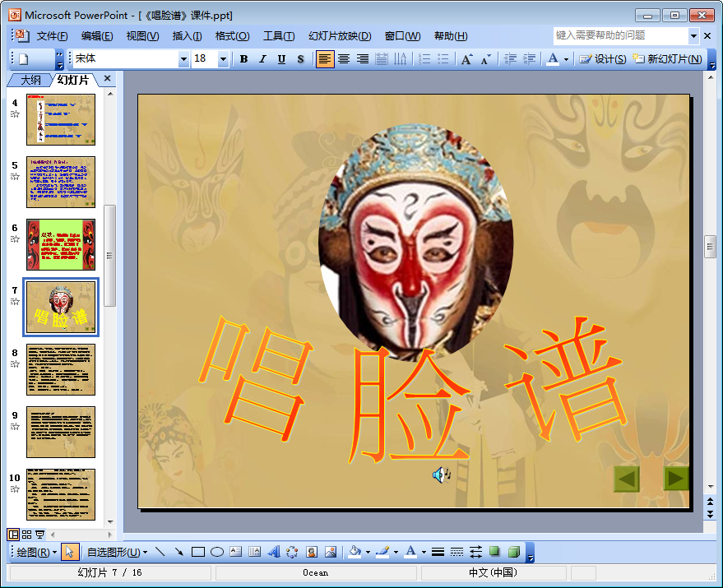This screenshot has width=723, height=588.
Task: Open AutoShapes (自选图形) menu
Action: [x=117, y=552]
